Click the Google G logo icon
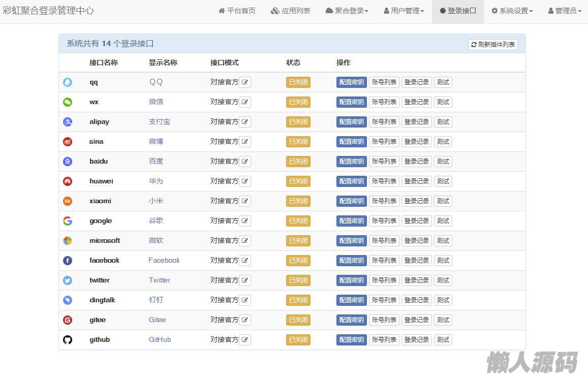 coord(68,220)
